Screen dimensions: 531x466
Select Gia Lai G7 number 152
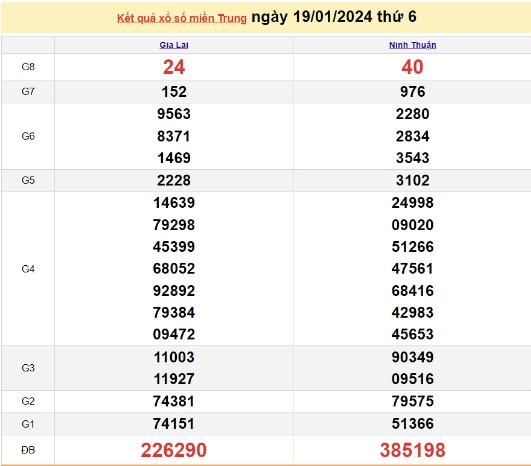(x=174, y=92)
